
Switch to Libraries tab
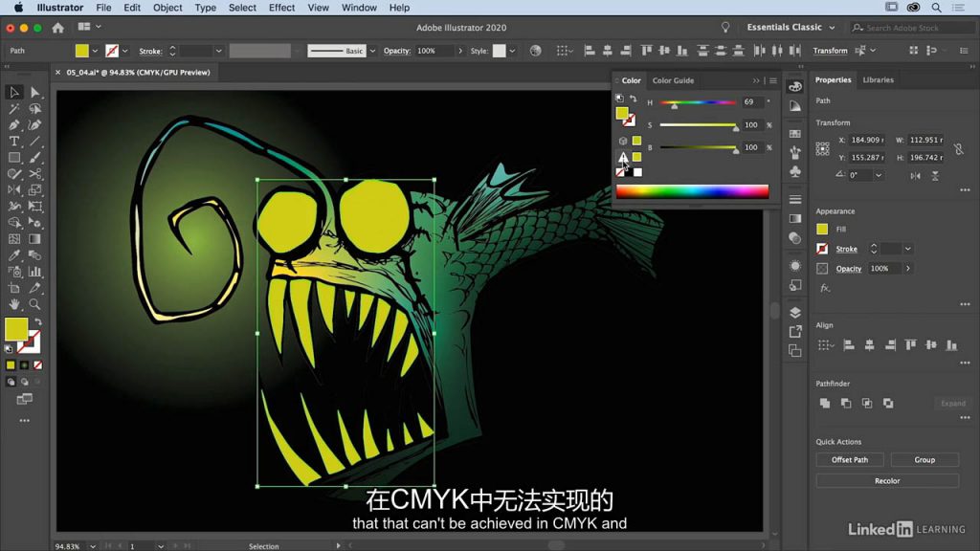point(879,80)
